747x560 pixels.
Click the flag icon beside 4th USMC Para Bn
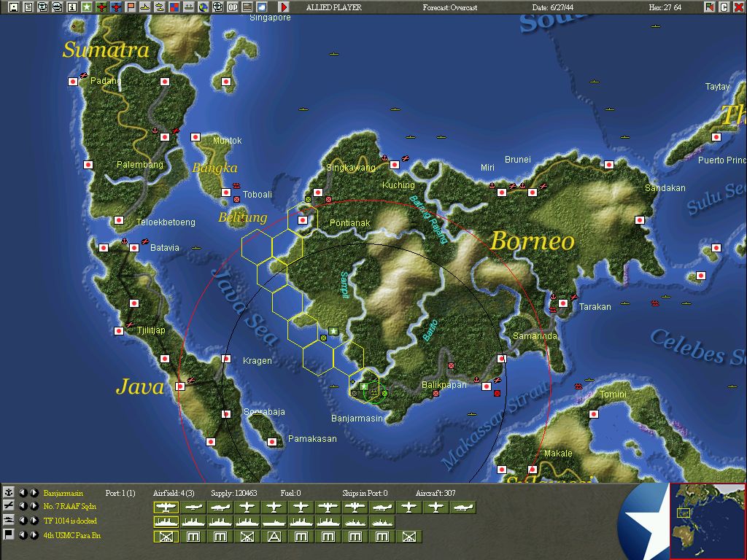coord(9,534)
